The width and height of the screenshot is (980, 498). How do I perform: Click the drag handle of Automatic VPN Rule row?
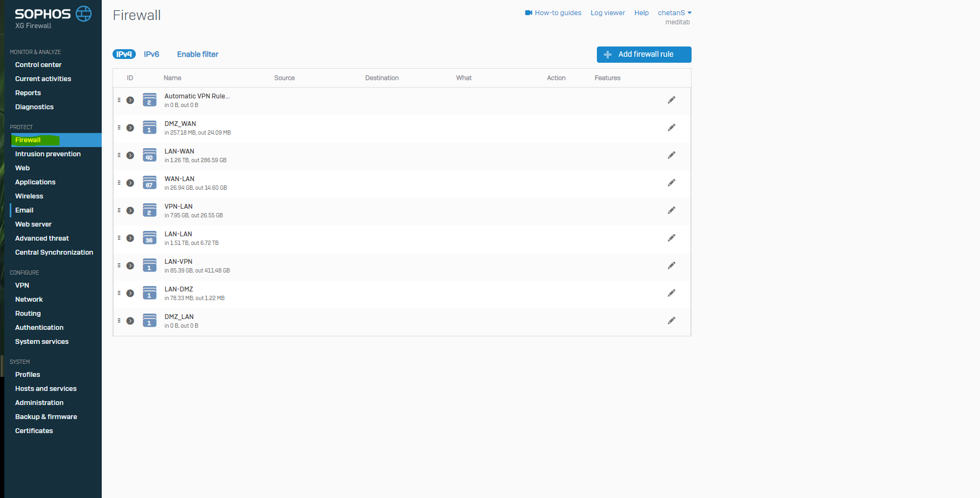click(119, 100)
